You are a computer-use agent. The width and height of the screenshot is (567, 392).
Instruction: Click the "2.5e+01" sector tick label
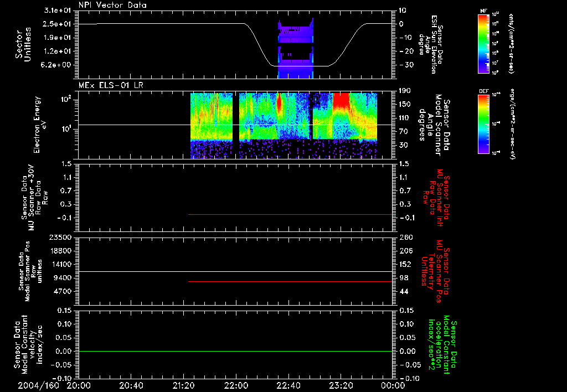point(58,24)
